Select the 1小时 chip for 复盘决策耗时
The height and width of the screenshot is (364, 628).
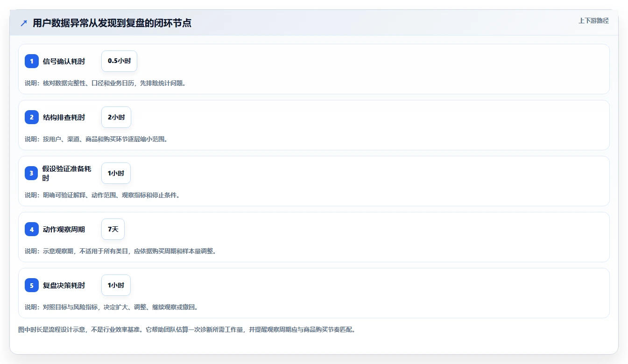point(116,285)
